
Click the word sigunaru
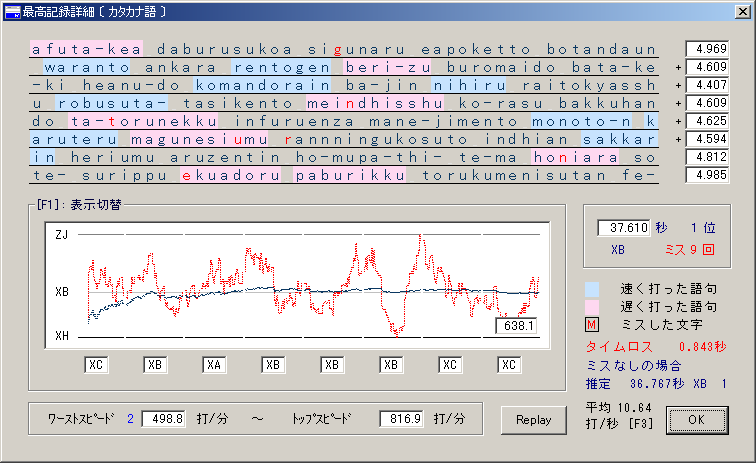357,49
